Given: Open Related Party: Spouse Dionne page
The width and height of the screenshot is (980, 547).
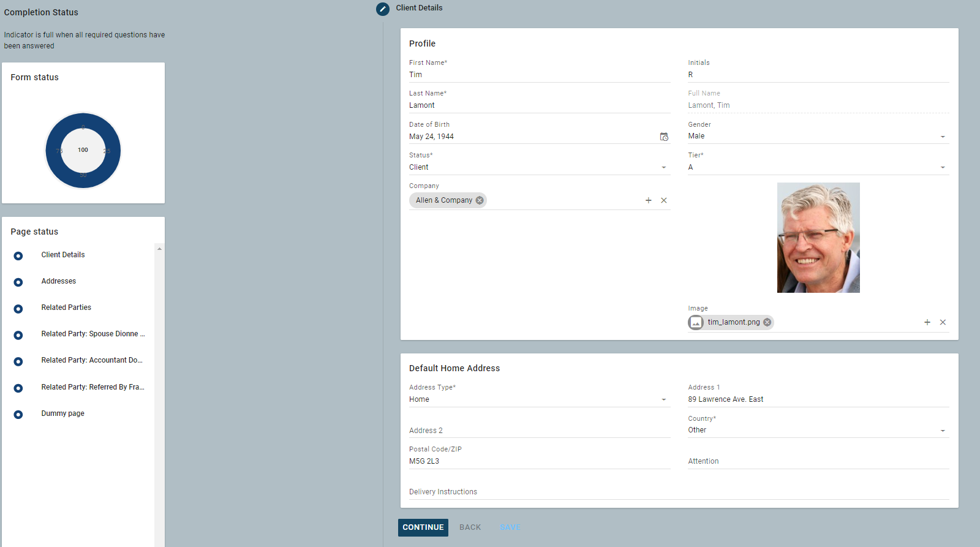Looking at the screenshot, I should click(92, 334).
